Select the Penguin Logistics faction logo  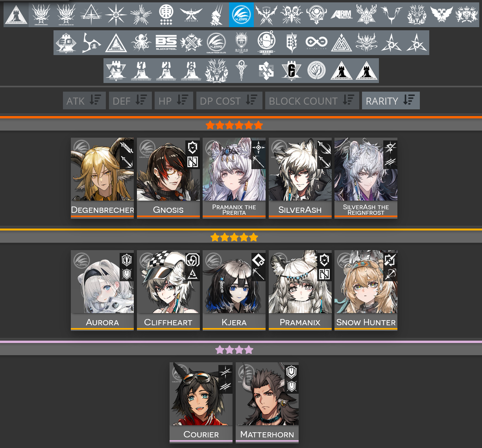click(x=266, y=42)
